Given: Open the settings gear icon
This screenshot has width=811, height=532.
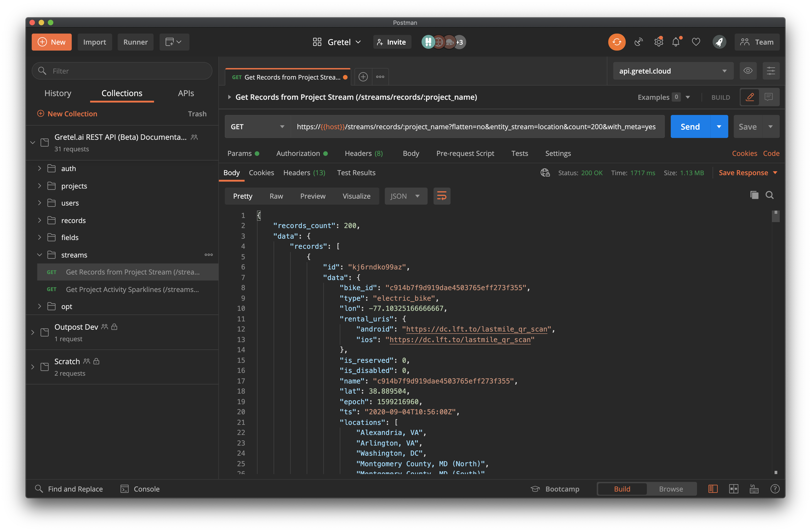Looking at the screenshot, I should [x=658, y=42].
